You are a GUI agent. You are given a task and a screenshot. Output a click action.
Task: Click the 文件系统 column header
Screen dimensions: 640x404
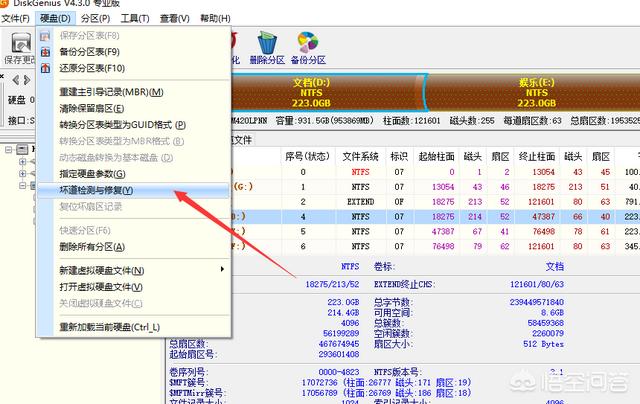click(360, 157)
